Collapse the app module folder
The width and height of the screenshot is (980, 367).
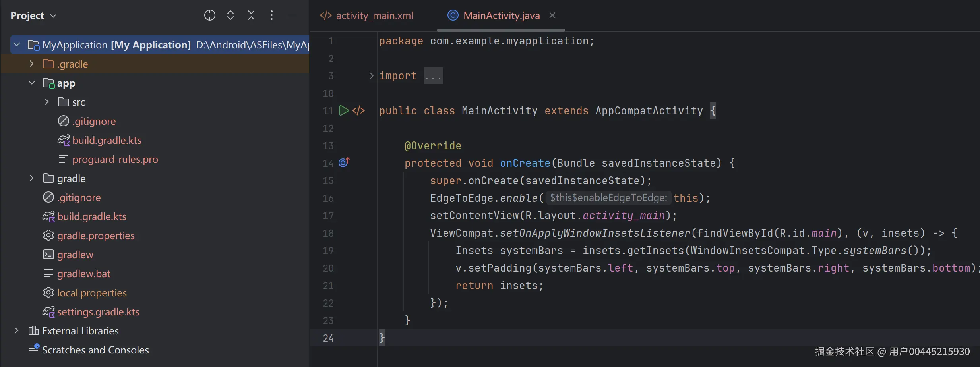click(32, 83)
